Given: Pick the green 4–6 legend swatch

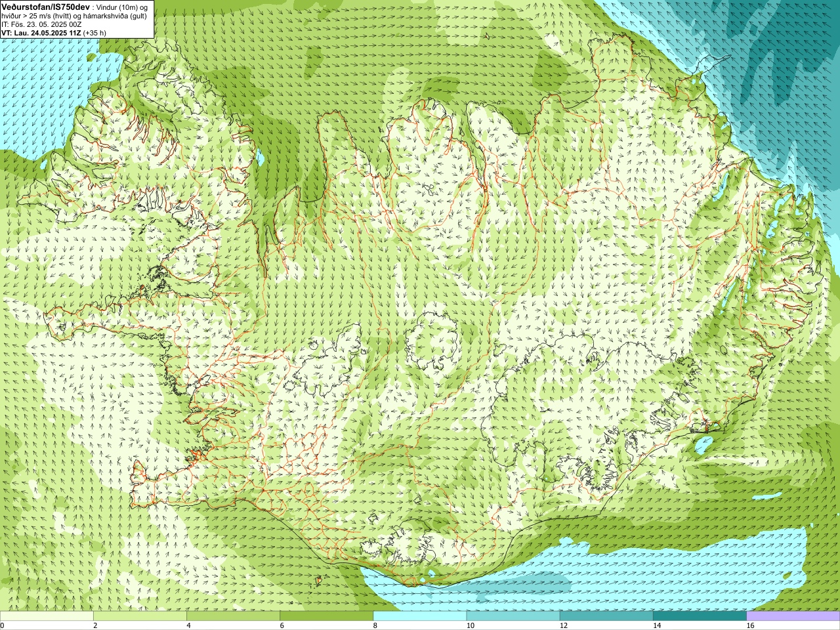Looking at the screenshot, I should [x=233, y=616].
